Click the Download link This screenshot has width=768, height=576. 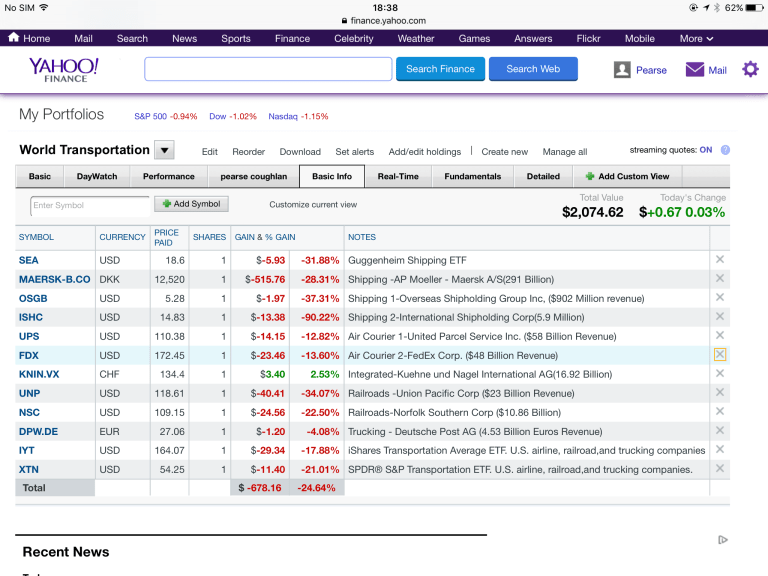pos(300,152)
